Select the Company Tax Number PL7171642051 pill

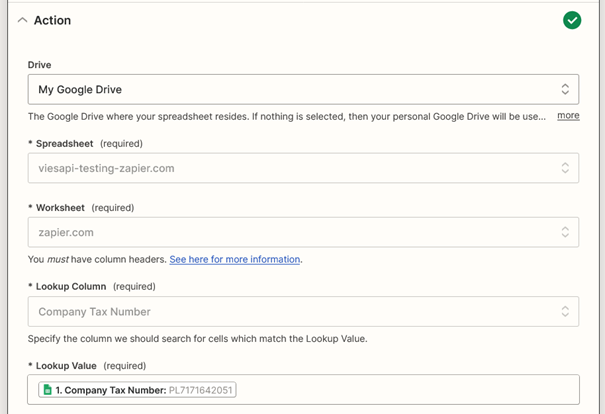click(x=137, y=390)
